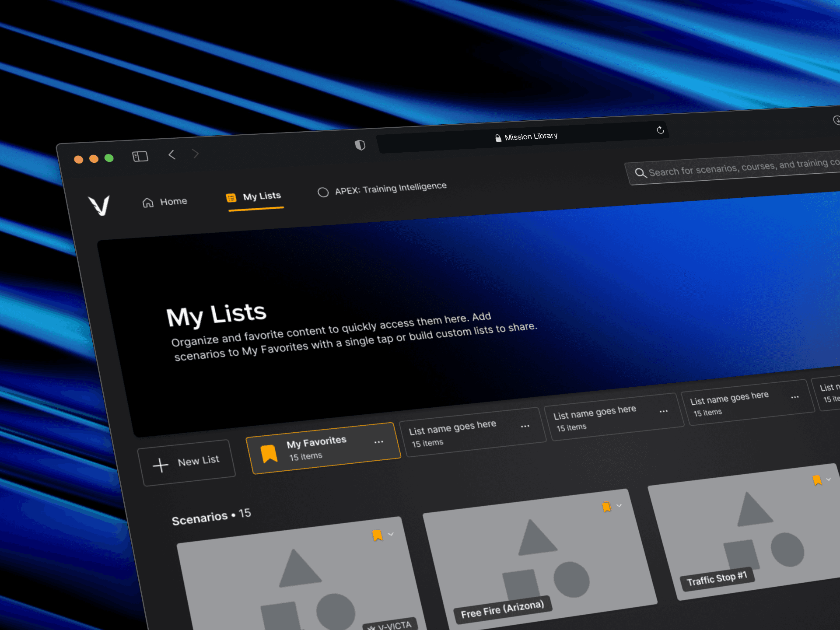Screen dimensions: 840x630
Task: Click the V logo icon
Action: (99, 205)
